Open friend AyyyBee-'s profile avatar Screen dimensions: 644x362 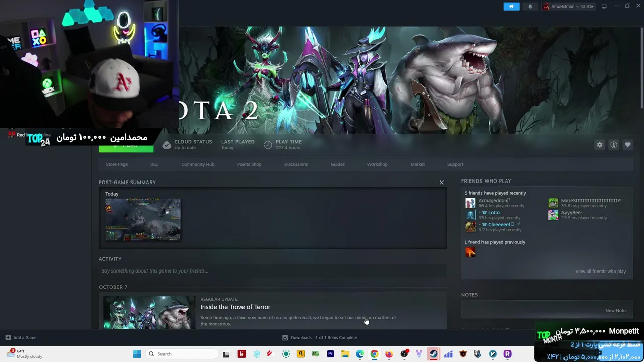(x=553, y=215)
